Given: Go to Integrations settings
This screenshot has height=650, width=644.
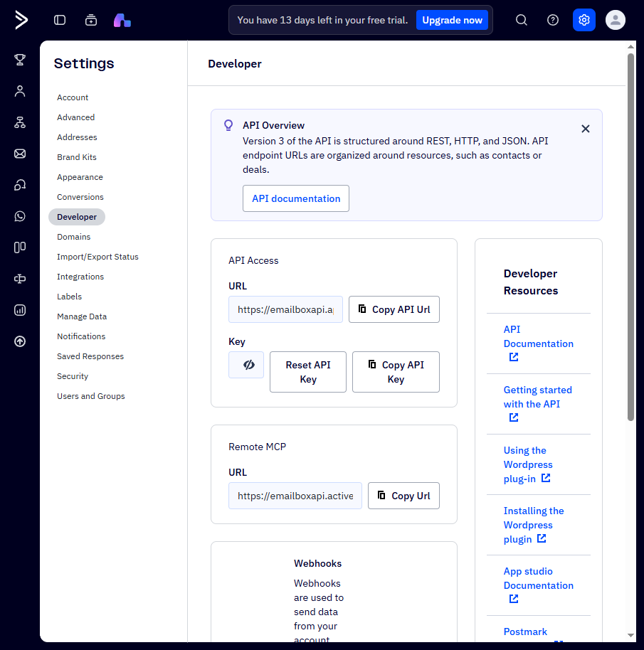Looking at the screenshot, I should (80, 277).
